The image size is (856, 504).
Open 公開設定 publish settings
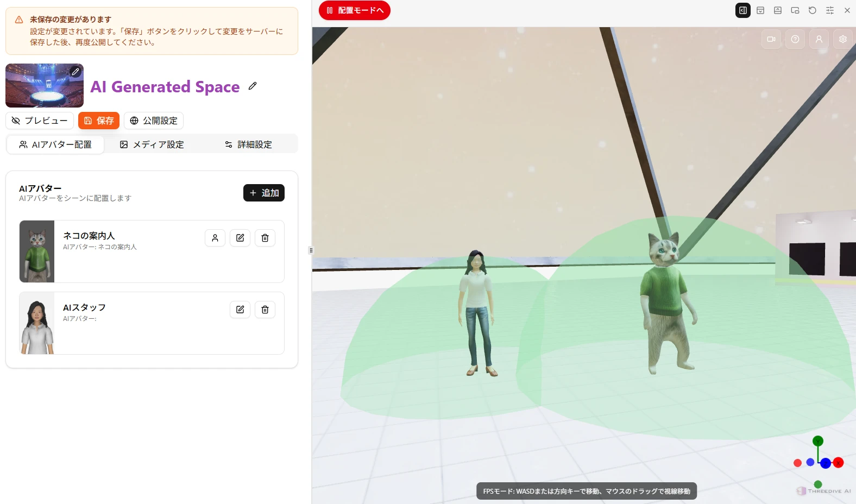pos(154,121)
